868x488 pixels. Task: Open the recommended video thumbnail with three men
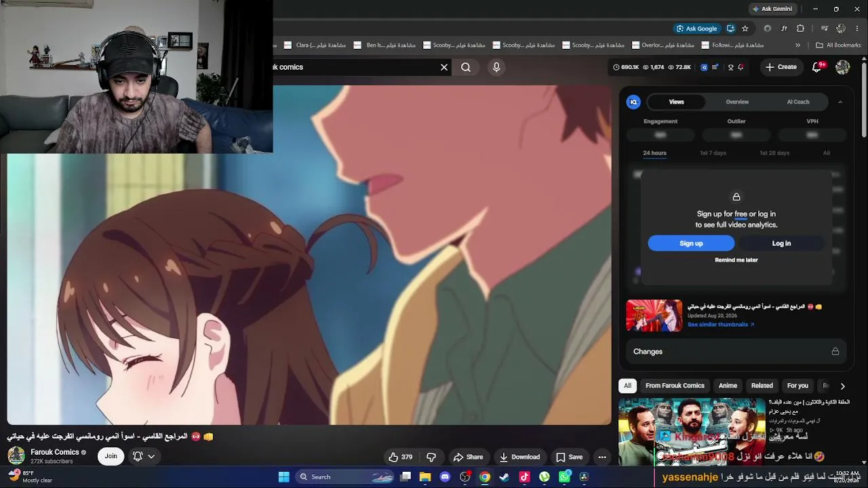692,432
